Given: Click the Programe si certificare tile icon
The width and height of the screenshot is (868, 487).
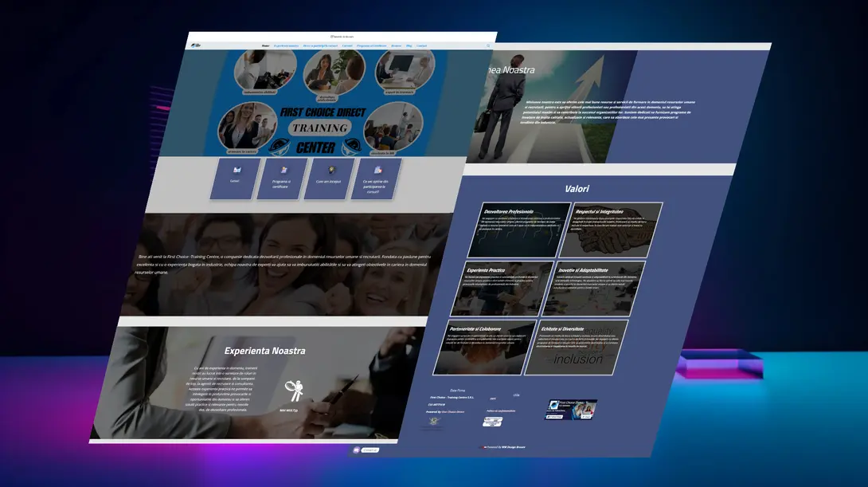Looking at the screenshot, I should 283,170.
